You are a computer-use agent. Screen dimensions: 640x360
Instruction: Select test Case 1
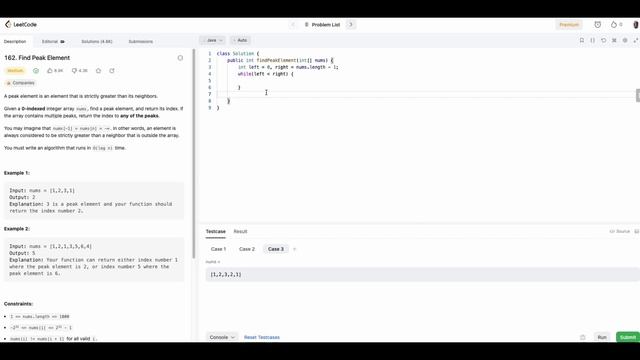(218, 249)
